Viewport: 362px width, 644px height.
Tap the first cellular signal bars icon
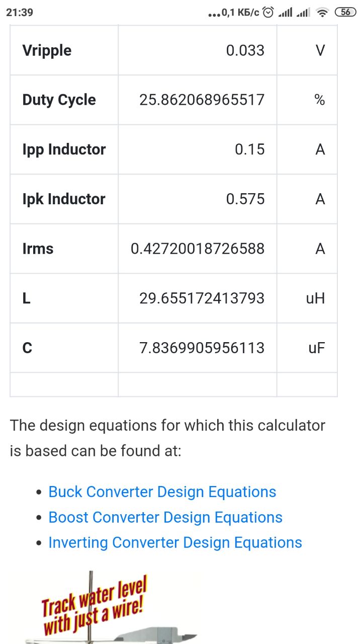[285, 13]
